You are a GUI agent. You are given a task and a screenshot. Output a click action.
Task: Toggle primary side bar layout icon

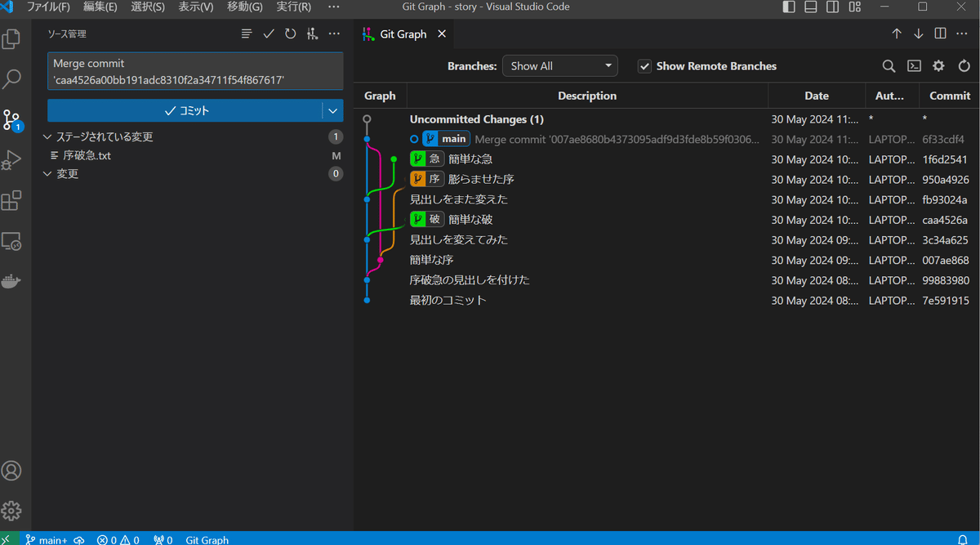789,7
